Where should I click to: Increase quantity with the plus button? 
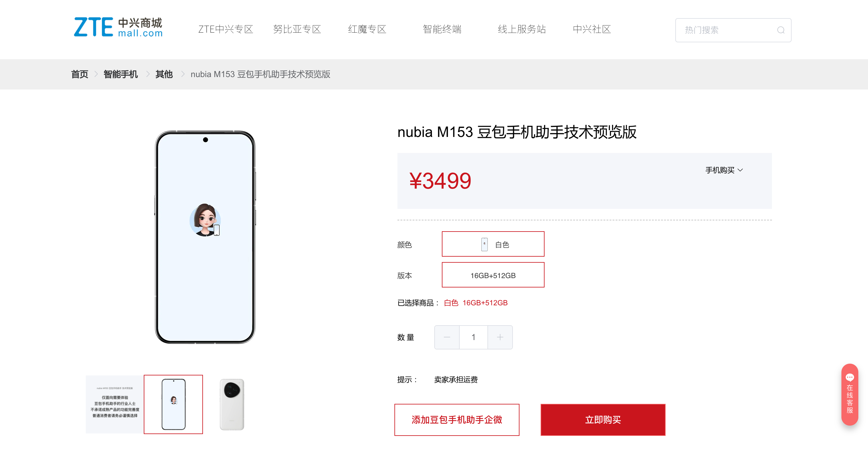coord(500,337)
